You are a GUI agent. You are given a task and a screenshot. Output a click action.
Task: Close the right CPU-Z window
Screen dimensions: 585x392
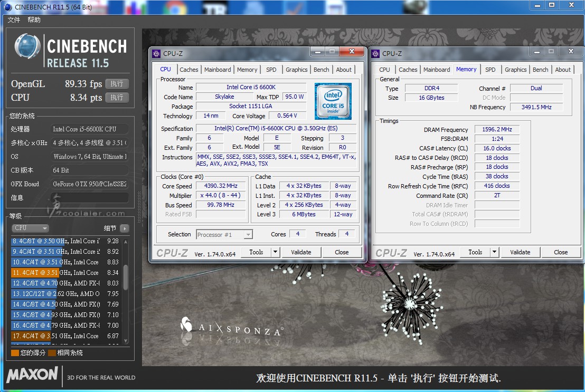pyautogui.click(x=570, y=52)
